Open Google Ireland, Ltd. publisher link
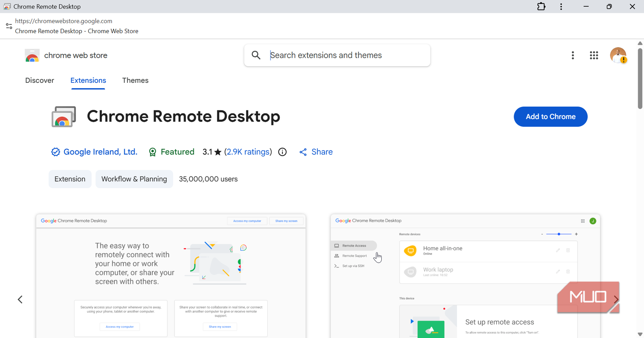This screenshot has width=644, height=338. tap(101, 152)
